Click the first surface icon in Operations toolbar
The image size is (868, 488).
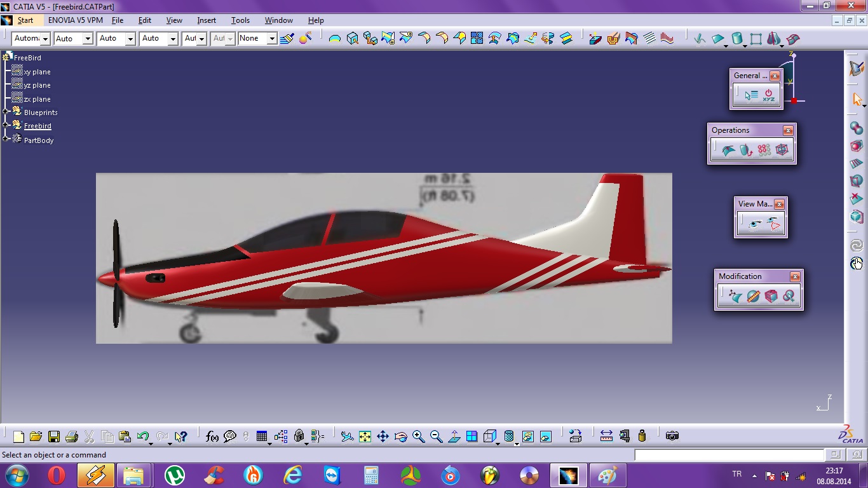pos(728,151)
